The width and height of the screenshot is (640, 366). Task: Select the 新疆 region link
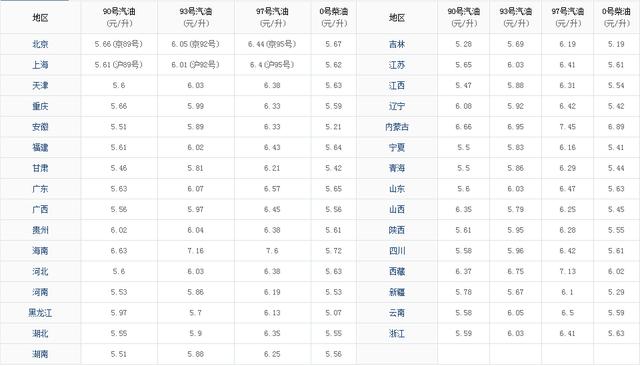[x=397, y=292]
